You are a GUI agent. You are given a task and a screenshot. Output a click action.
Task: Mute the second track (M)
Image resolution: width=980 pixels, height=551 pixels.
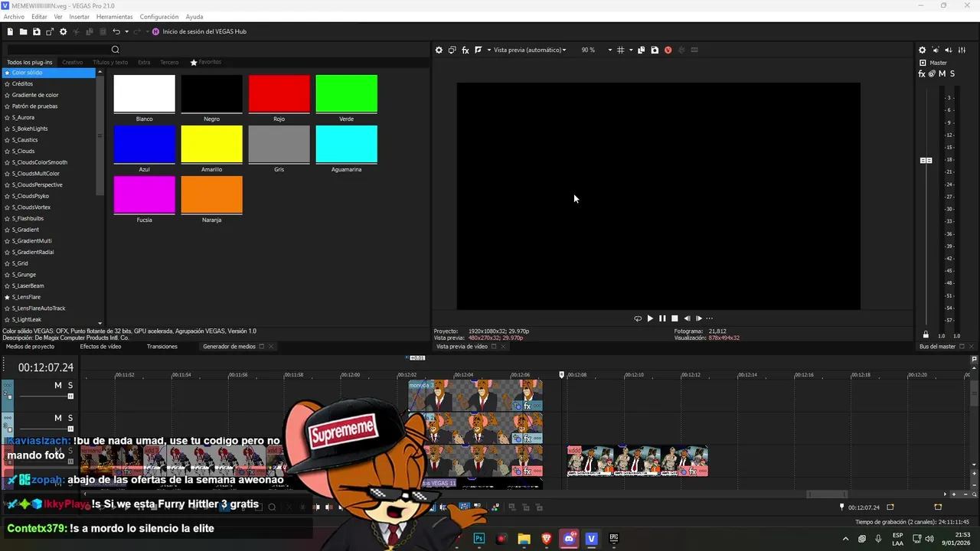(x=57, y=419)
